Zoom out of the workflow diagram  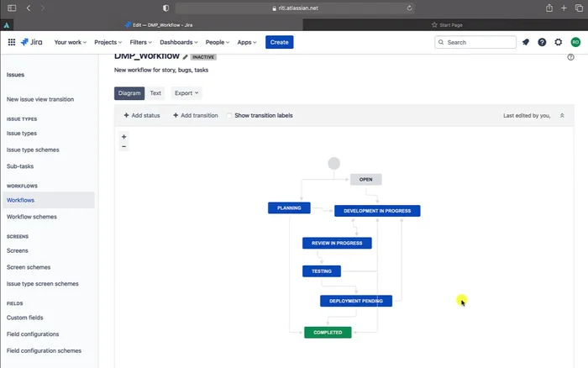coord(123,147)
